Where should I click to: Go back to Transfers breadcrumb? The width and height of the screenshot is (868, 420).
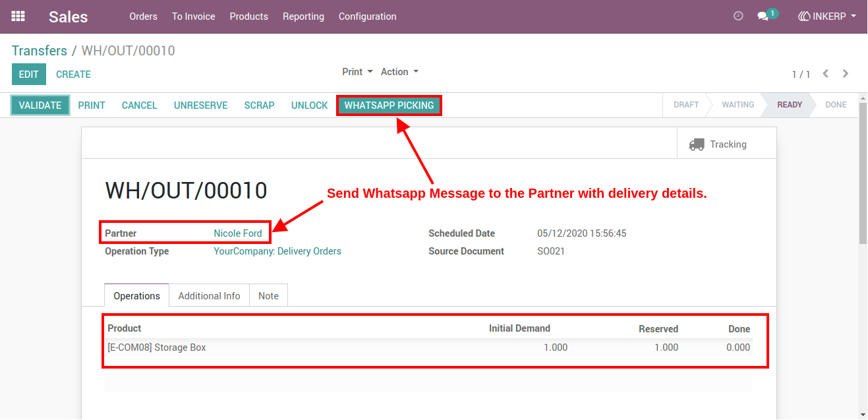40,51
